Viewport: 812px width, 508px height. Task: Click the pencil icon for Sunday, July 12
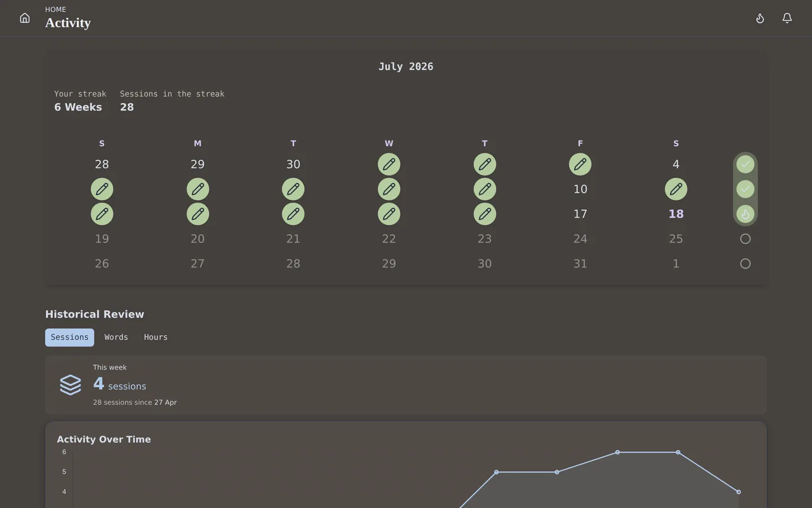(x=102, y=214)
